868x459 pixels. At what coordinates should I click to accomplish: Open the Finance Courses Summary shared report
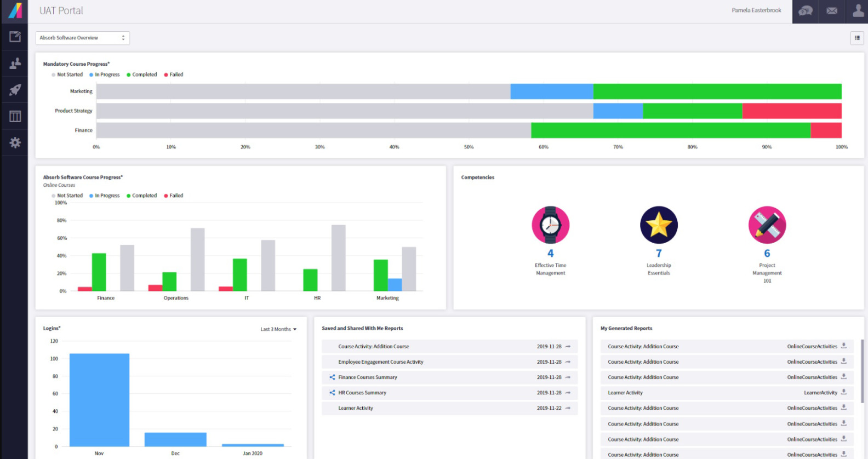tap(367, 377)
